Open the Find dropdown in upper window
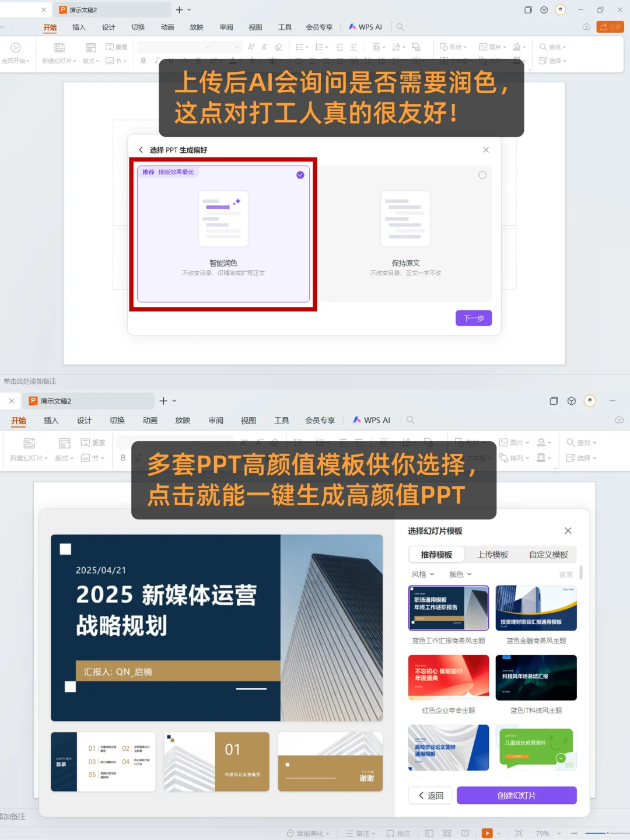The height and width of the screenshot is (840, 630). [553, 47]
